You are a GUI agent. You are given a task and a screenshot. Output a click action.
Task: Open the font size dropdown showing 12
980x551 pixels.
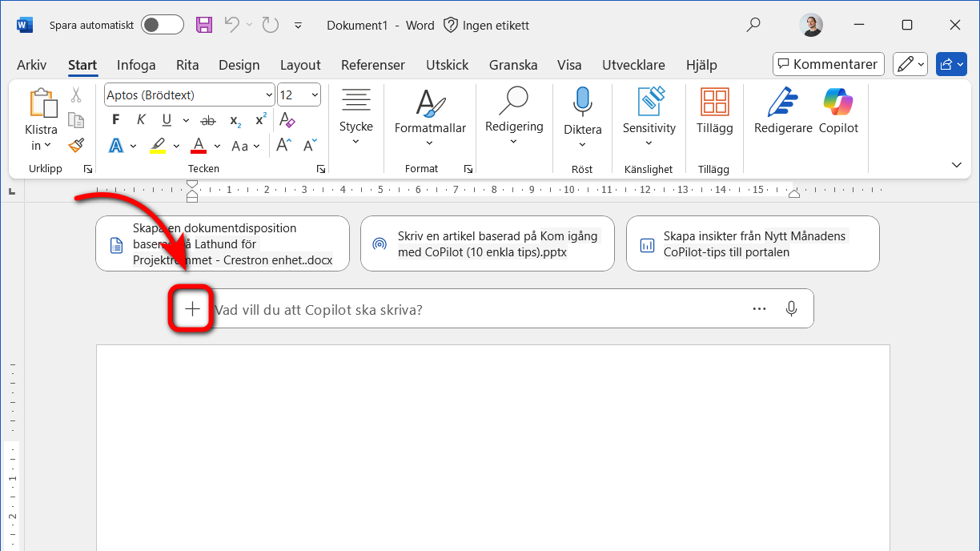[314, 95]
